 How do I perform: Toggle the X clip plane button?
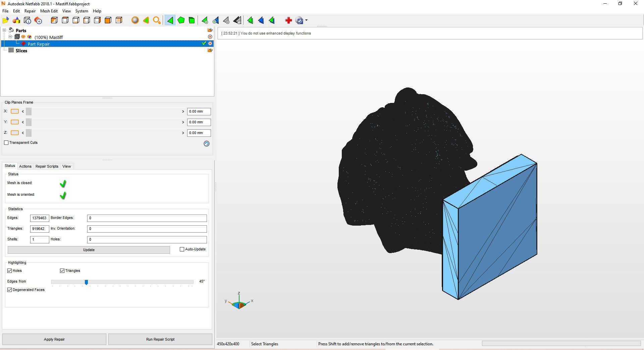coord(15,111)
